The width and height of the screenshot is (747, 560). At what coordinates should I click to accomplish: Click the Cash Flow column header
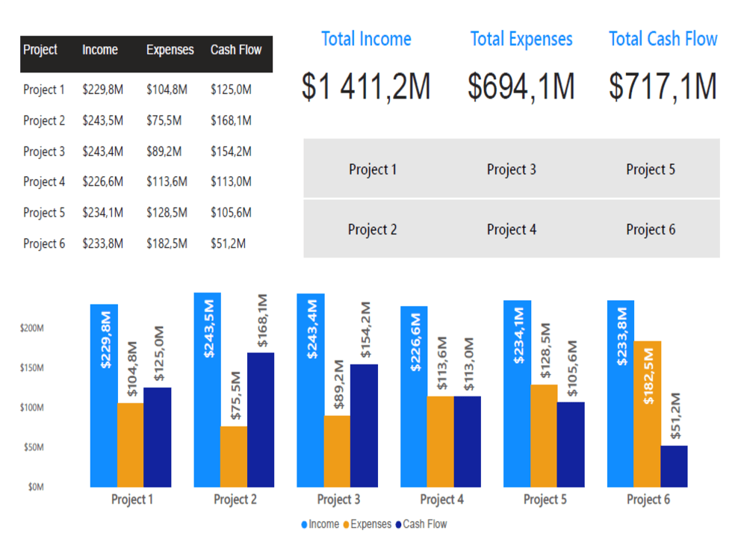point(236,49)
